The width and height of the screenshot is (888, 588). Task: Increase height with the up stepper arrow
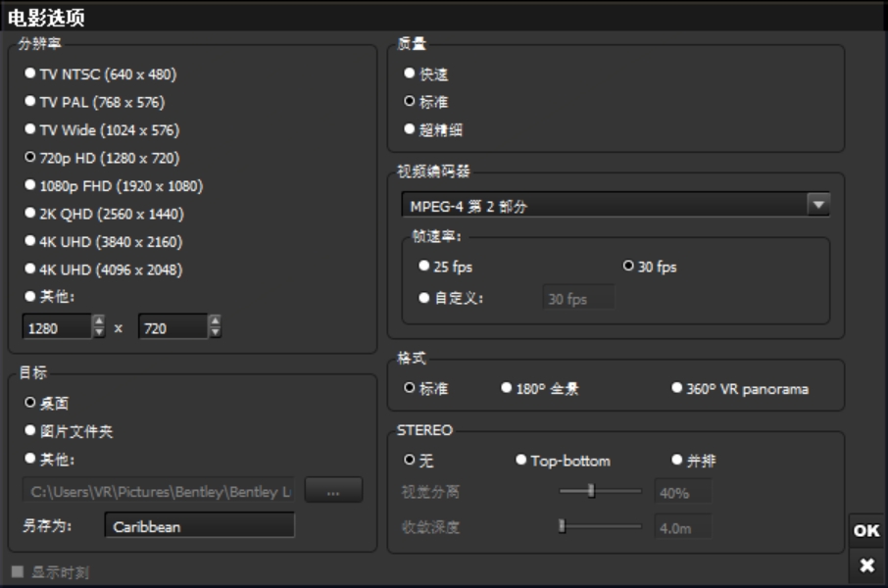tap(216, 321)
